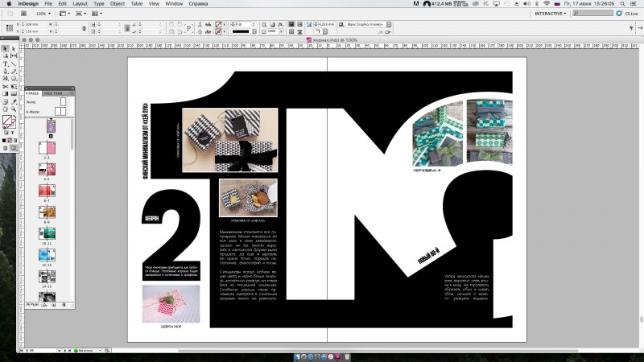Select the Hand tool
Image resolution: width=644 pixels, height=362 pixels.
tap(6, 109)
